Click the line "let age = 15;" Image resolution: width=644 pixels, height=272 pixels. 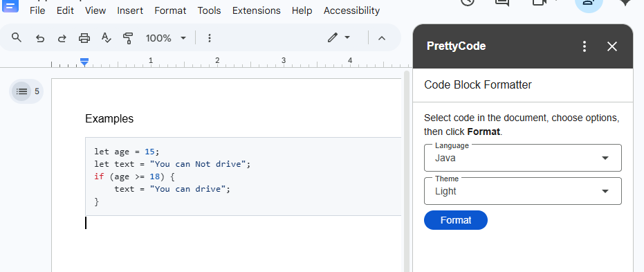point(127,152)
